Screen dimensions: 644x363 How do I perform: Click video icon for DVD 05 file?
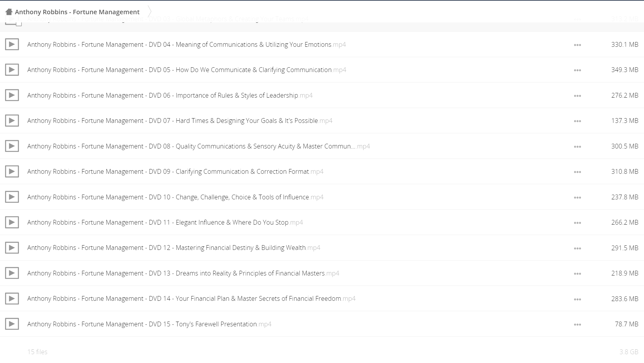12,70
